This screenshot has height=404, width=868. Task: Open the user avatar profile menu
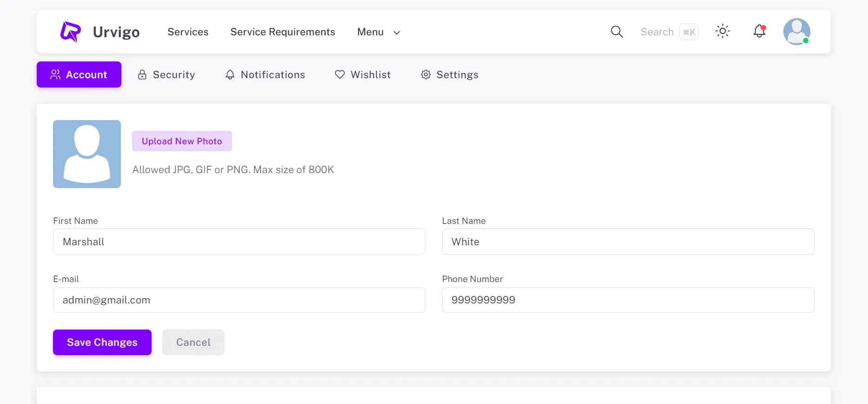[x=796, y=32]
